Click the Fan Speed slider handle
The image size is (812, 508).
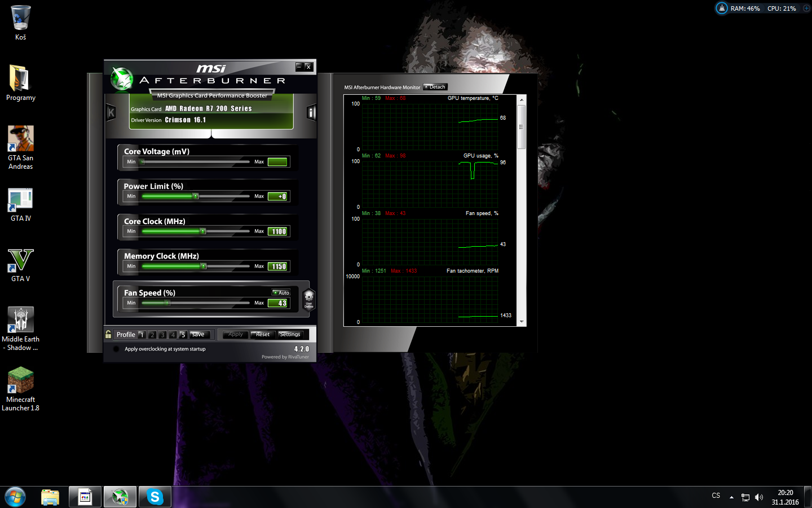pos(167,303)
